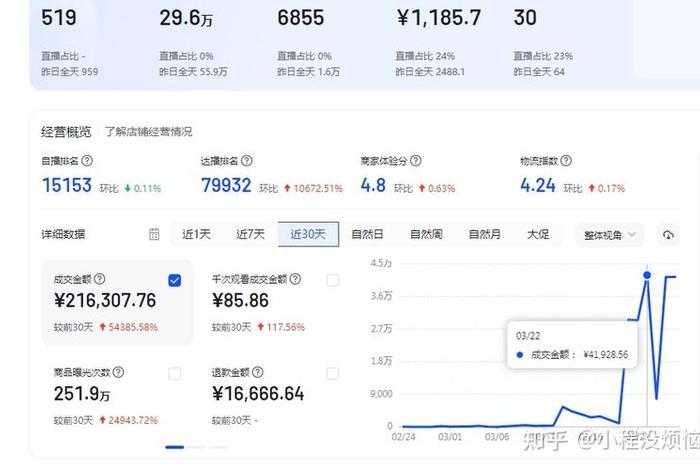This screenshot has width=700, height=470.
Task: Open help icon next to 达播排名
Action: (246, 161)
